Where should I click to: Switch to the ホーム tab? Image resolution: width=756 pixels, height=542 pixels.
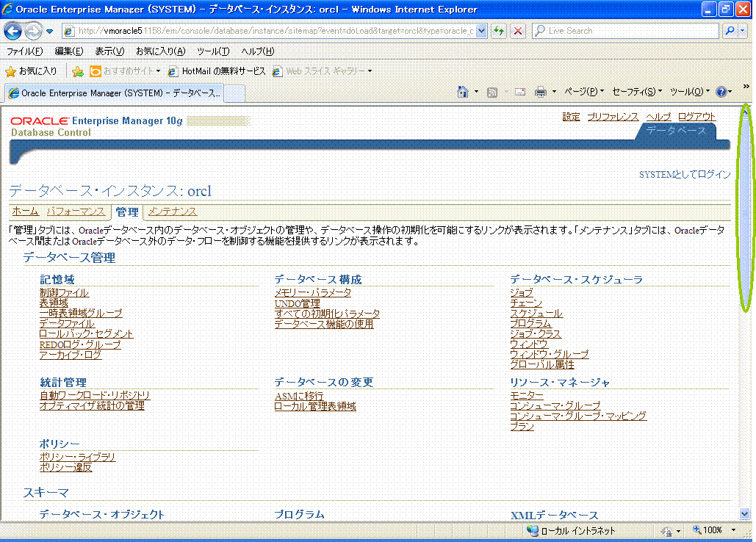[25, 211]
